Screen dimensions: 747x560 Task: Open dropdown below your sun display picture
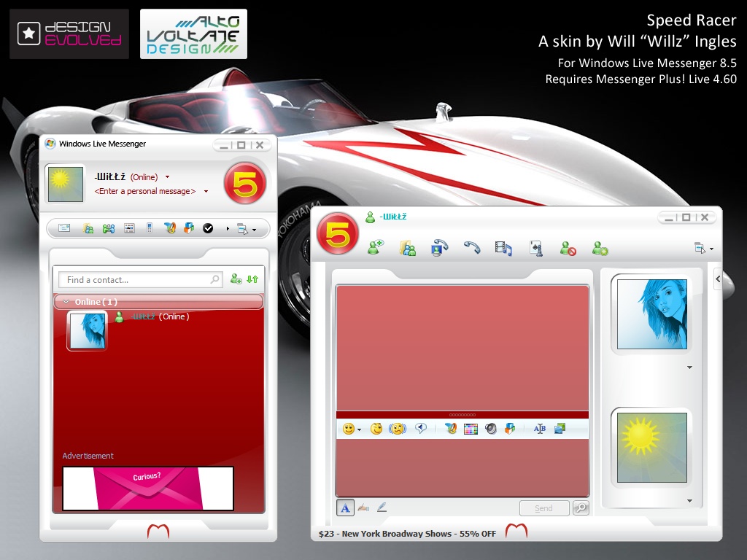click(689, 501)
